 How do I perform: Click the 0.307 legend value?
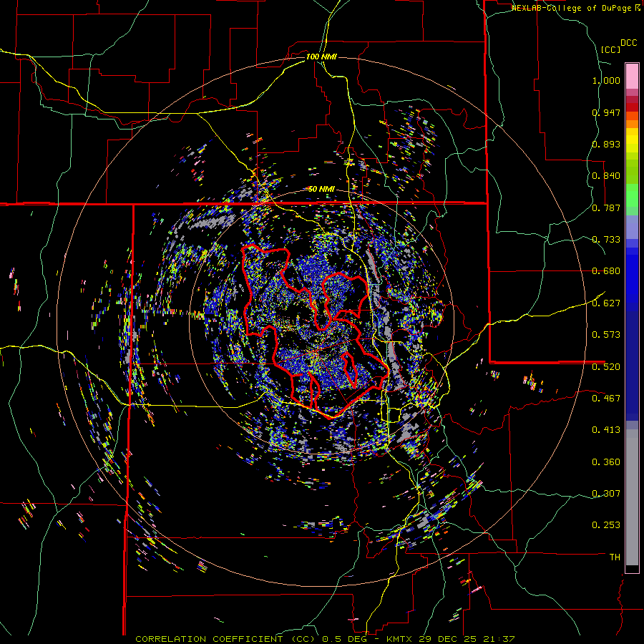click(606, 493)
